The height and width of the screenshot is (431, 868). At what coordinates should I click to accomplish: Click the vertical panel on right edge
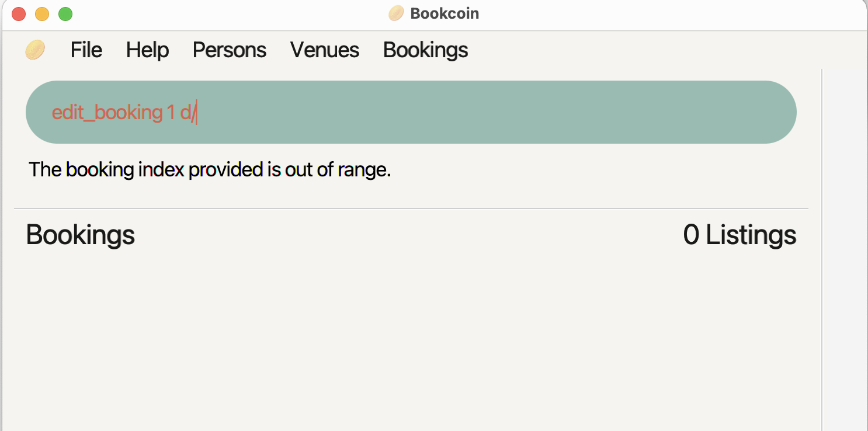(x=845, y=250)
